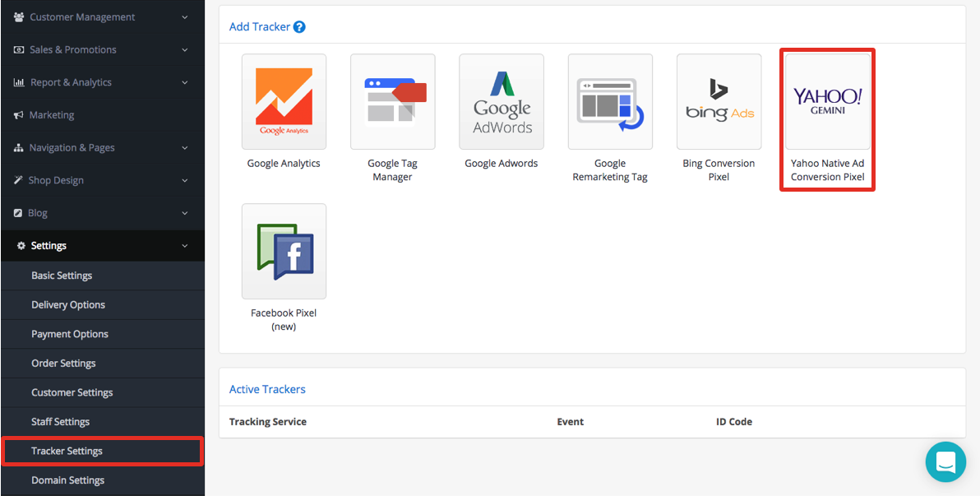Select the Google Tag Manager tracker icon
The height and width of the screenshot is (496, 980).
pyautogui.click(x=392, y=101)
